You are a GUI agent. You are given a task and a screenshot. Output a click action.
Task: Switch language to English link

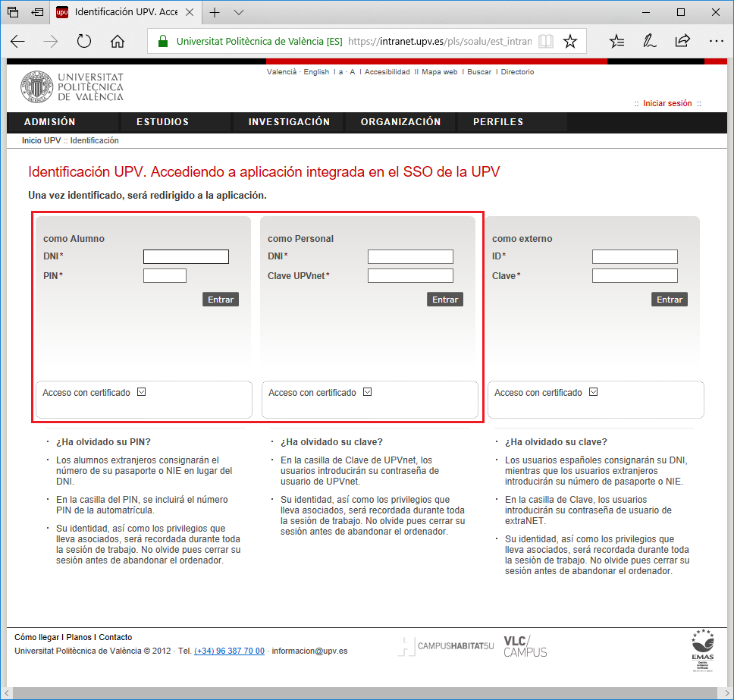pos(316,72)
